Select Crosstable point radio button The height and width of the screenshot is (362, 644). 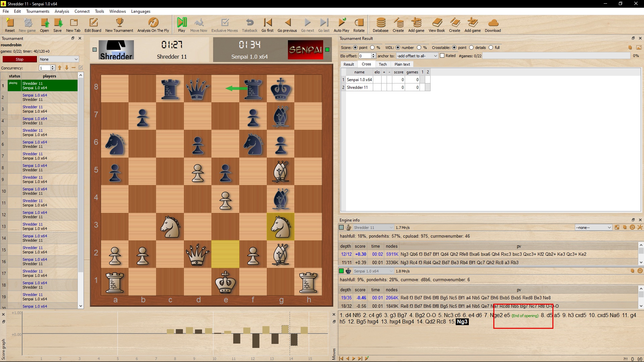454,48
